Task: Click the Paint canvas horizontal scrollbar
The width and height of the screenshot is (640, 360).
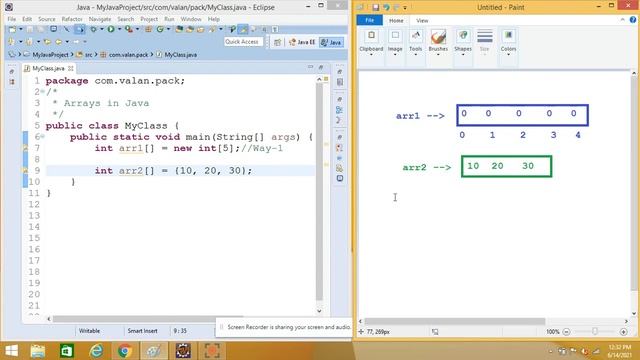Action: (x=454, y=321)
